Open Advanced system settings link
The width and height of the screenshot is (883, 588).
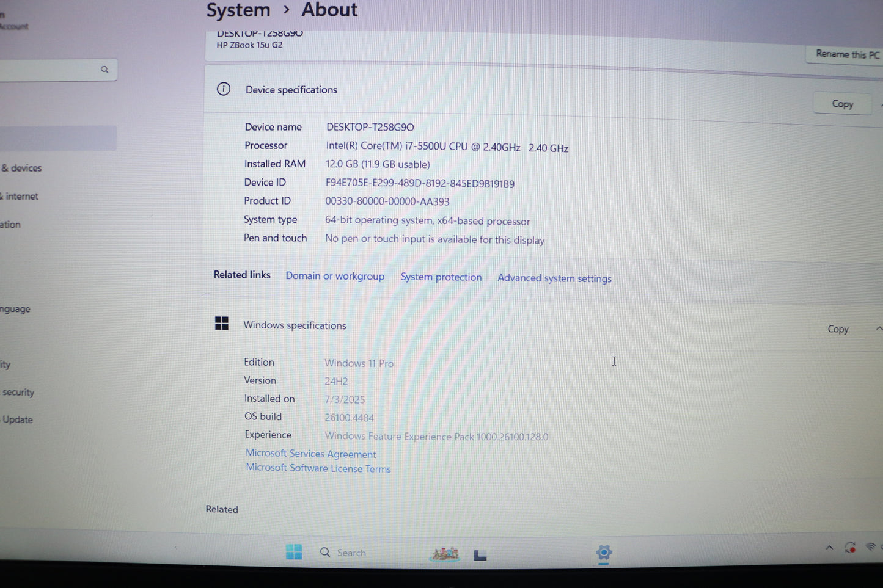[x=554, y=278]
